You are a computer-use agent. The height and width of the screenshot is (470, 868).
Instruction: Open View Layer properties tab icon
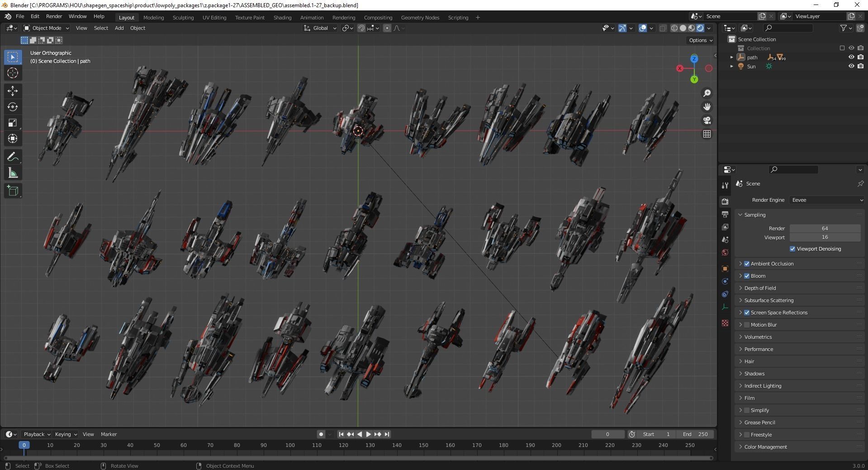click(x=725, y=227)
